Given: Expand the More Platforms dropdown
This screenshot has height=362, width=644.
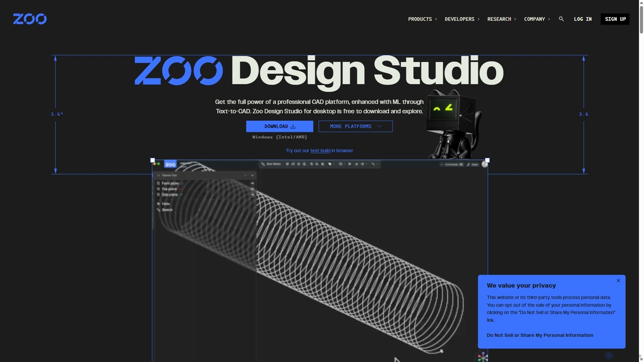Looking at the screenshot, I should click(355, 126).
